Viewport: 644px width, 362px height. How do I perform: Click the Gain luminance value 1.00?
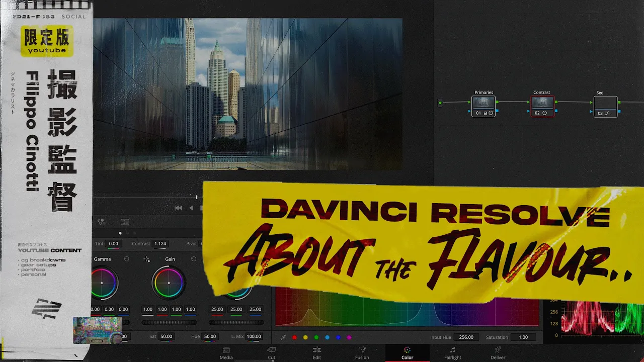[x=148, y=310]
